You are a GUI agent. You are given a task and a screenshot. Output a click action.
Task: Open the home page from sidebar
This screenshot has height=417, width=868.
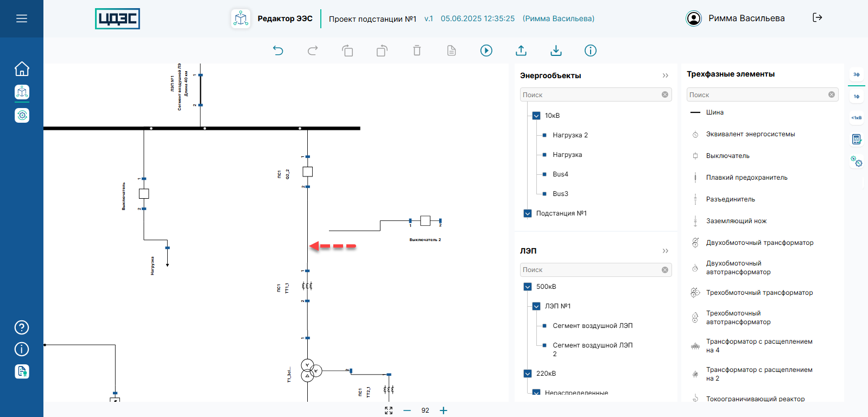click(22, 69)
